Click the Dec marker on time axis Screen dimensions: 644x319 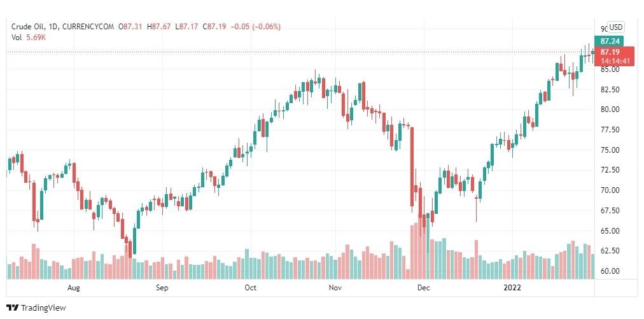[x=423, y=288]
